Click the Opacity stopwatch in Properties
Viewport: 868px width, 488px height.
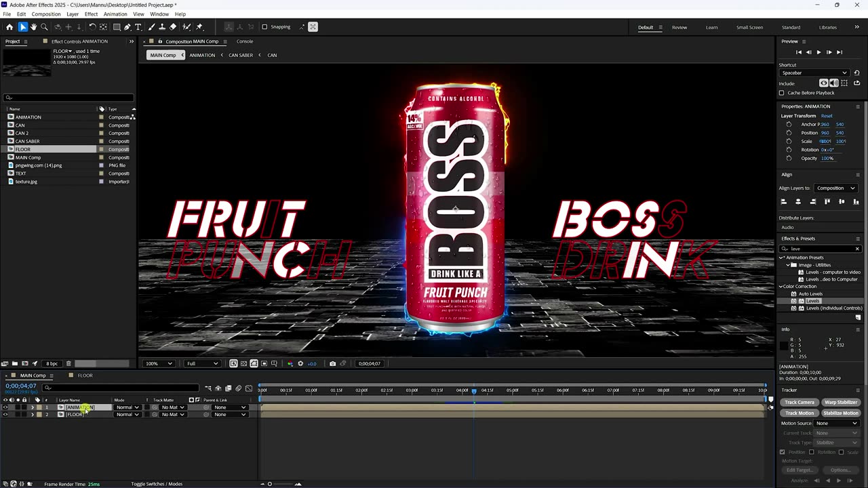pyautogui.click(x=789, y=158)
